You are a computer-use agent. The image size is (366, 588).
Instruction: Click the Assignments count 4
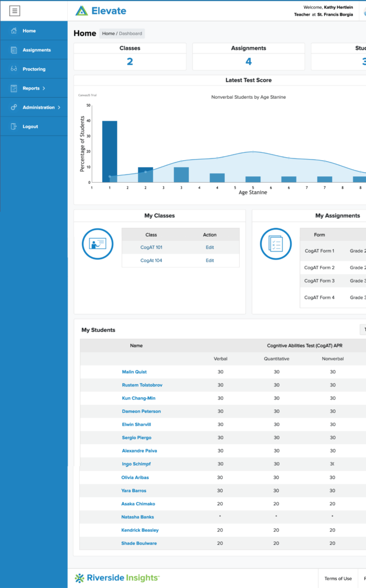(248, 61)
